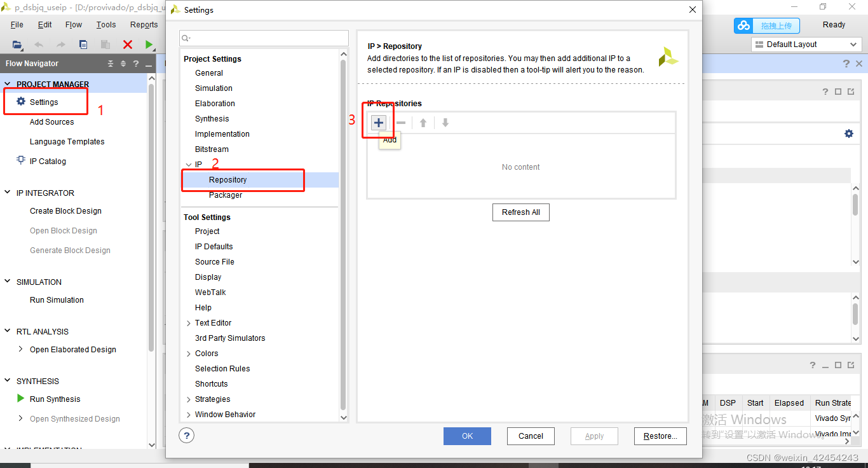868x468 pixels.
Task: Click the copy icon in the toolbar
Action: point(83,45)
